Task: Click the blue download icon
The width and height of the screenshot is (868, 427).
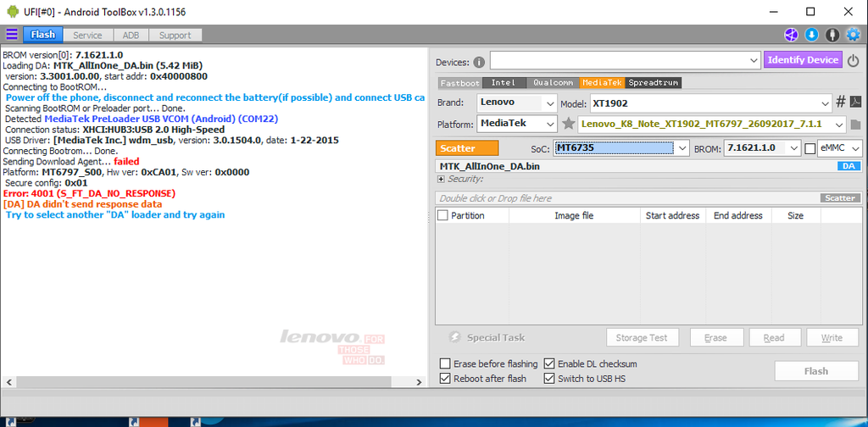Action: [811, 35]
